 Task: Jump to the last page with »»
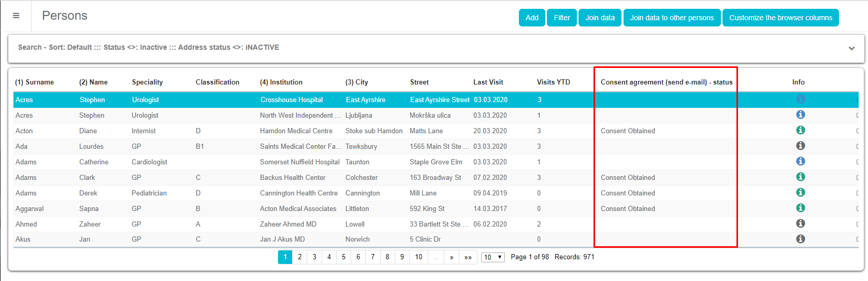(x=468, y=257)
